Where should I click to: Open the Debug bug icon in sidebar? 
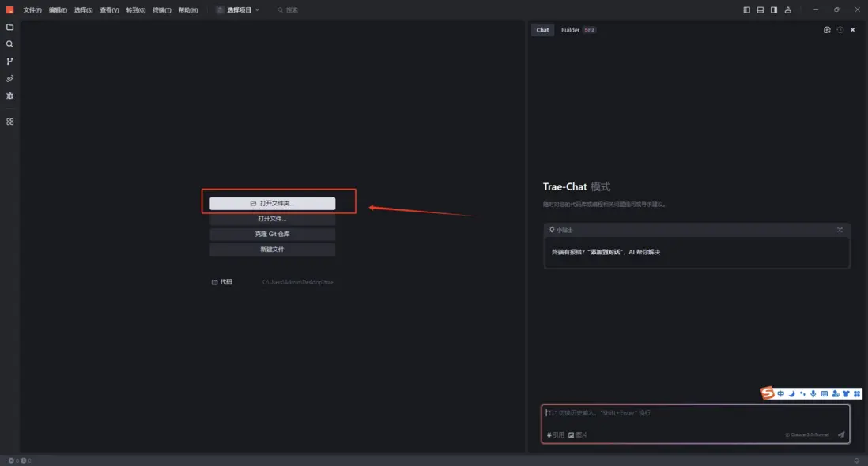[x=10, y=96]
